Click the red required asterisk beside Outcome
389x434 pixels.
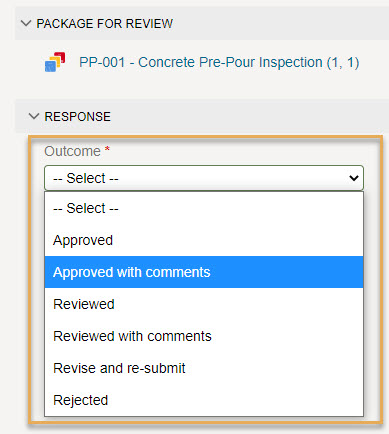point(107,149)
